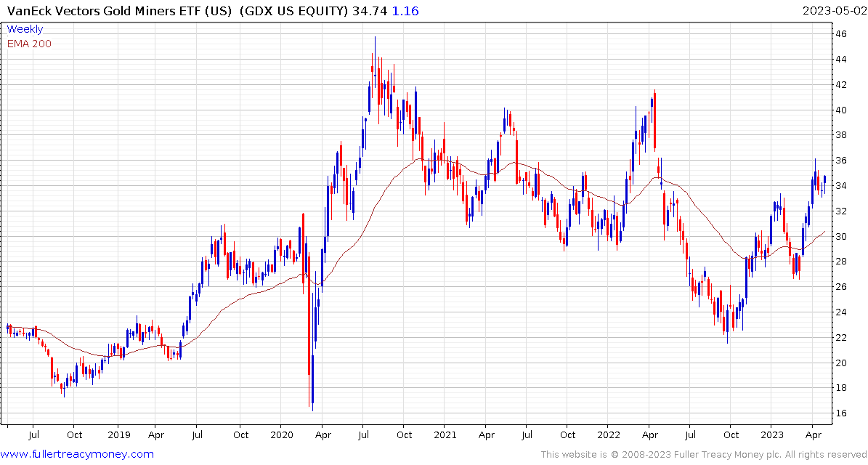This screenshot has height=465, width=868.
Task: Click the 30 price axis label
Action: (x=841, y=236)
